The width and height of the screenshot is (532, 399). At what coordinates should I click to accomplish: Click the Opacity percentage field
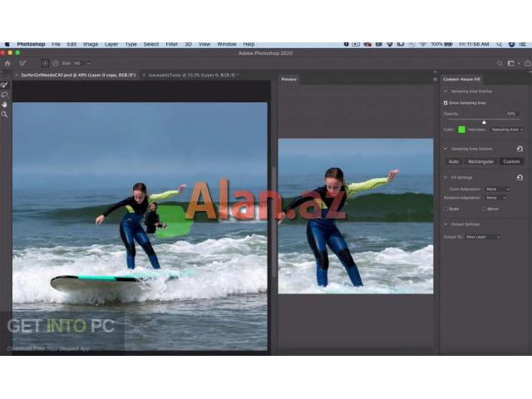point(512,114)
